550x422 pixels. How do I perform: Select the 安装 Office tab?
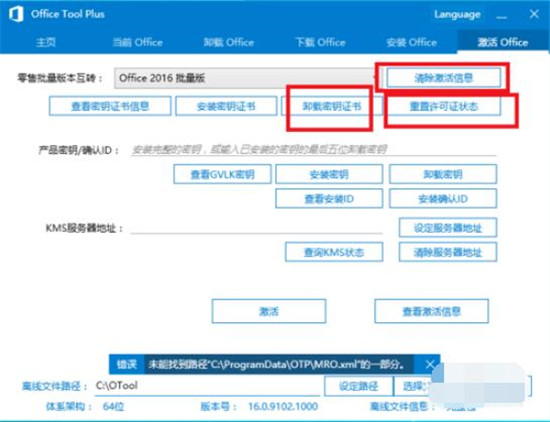[x=411, y=42]
